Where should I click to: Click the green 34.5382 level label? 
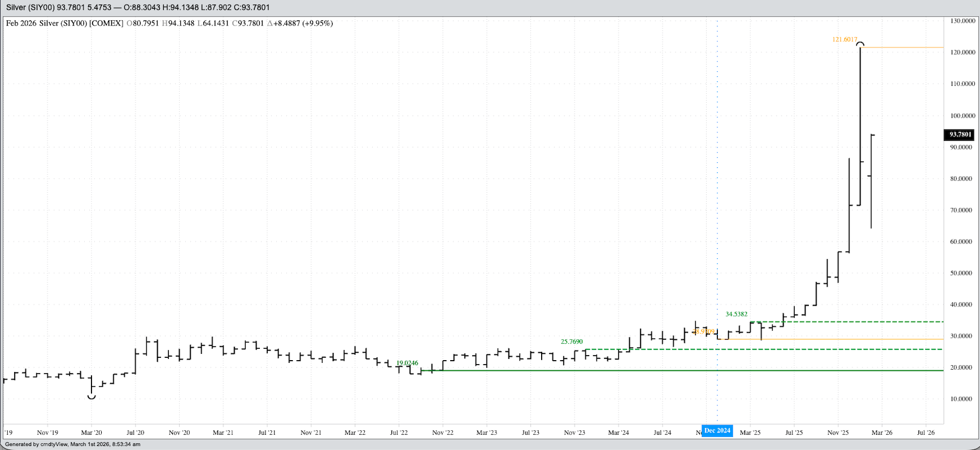tap(736, 314)
